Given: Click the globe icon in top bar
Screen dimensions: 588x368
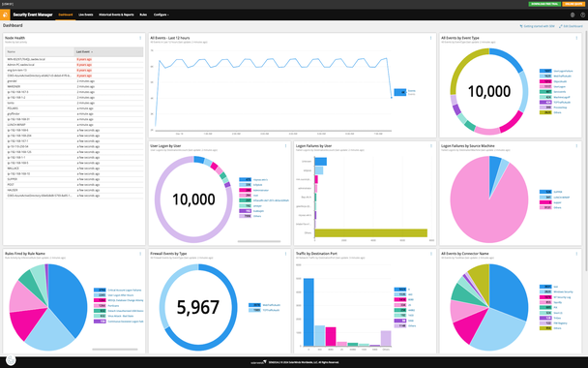Looking at the screenshot, I should (x=573, y=15).
